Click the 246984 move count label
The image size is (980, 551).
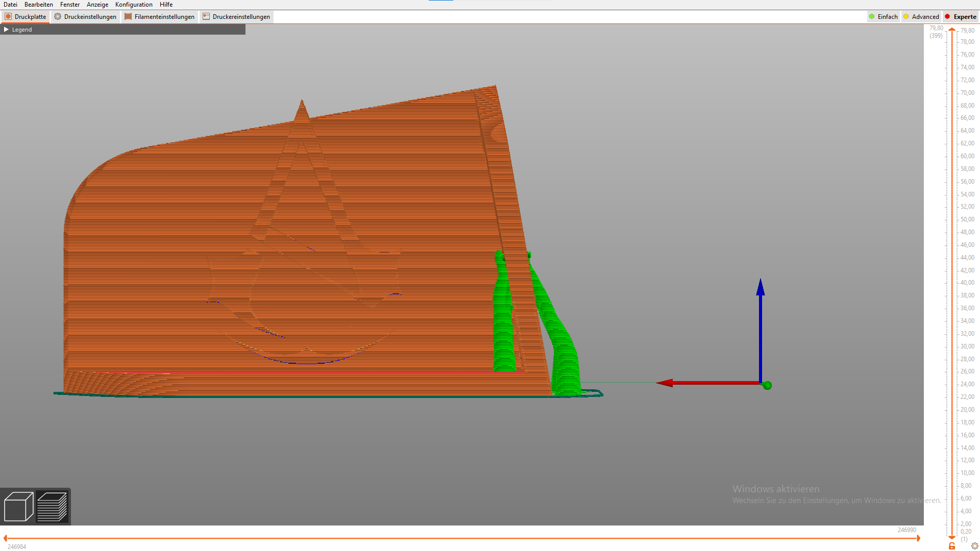click(17, 547)
